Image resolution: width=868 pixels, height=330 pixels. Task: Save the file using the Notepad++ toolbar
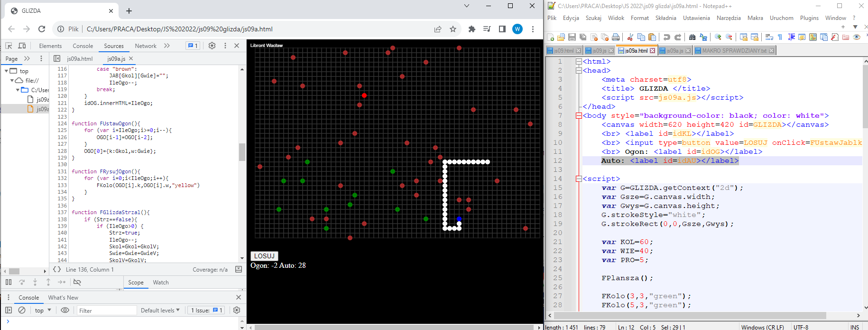coord(572,37)
